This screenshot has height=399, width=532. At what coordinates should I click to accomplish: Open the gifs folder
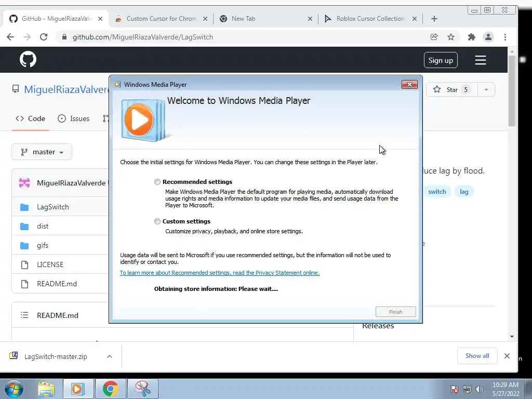click(43, 245)
